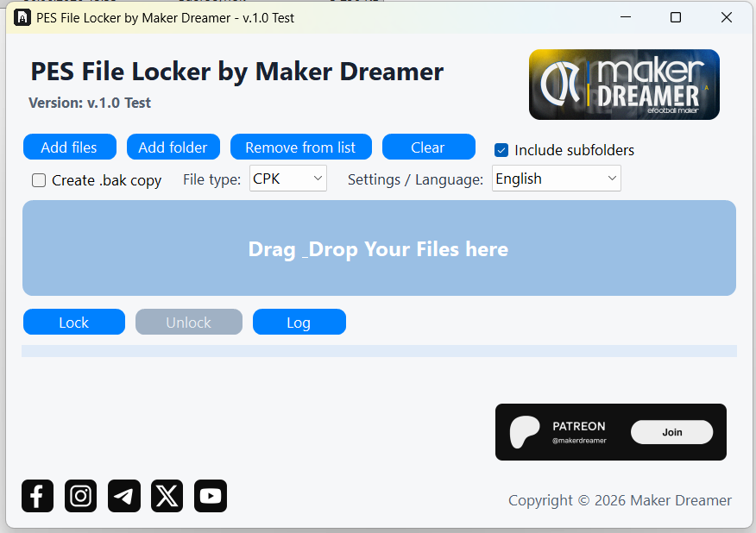Open the Log button
The width and height of the screenshot is (756, 533).
coord(299,322)
